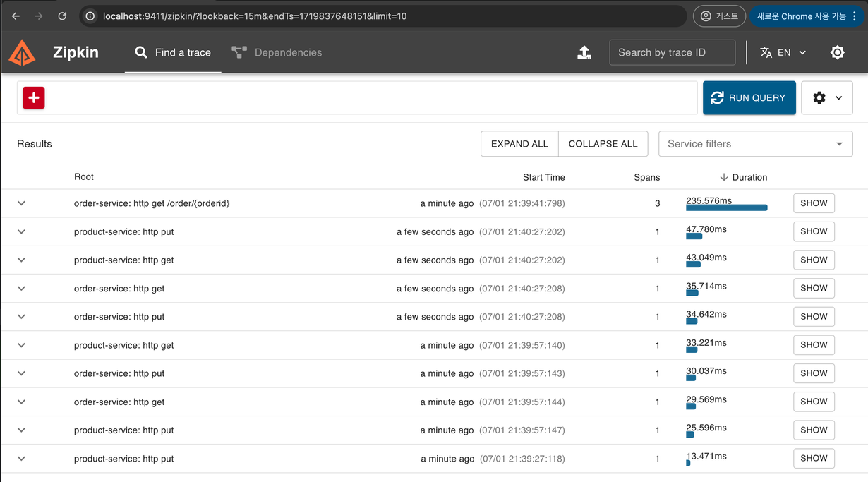Click the Spans column header
This screenshot has width=868, height=482.
pyautogui.click(x=646, y=177)
